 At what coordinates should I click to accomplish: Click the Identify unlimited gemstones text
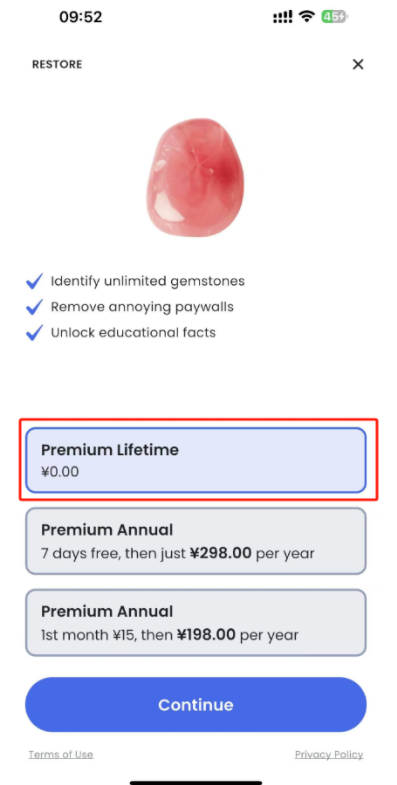[148, 281]
